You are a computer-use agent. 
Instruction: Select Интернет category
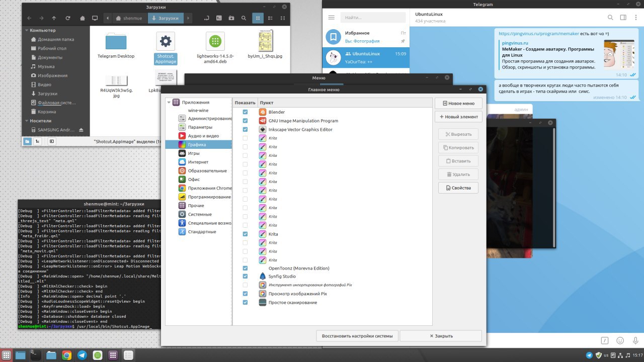click(x=198, y=162)
